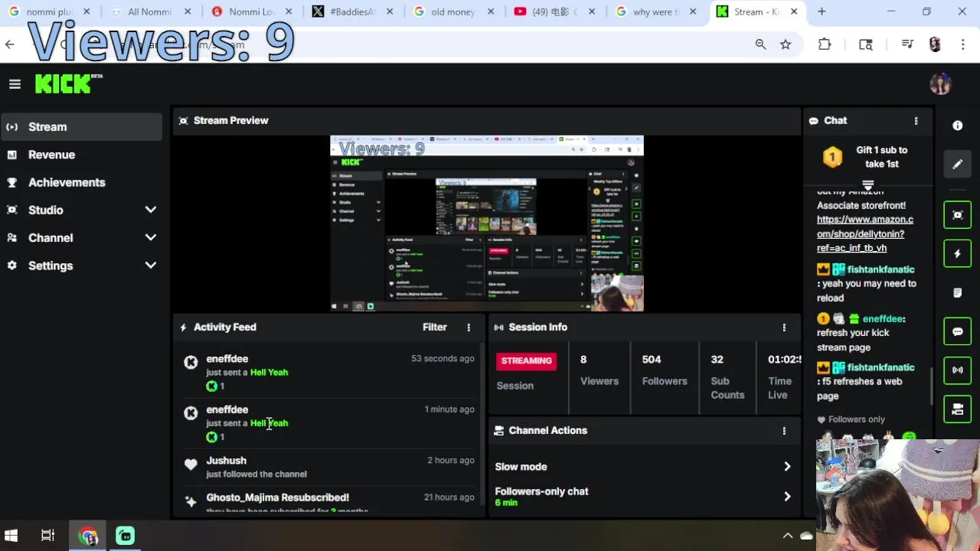This screenshot has width=980, height=551.
Task: Click the info icon in right toolbar
Action: 957,126
